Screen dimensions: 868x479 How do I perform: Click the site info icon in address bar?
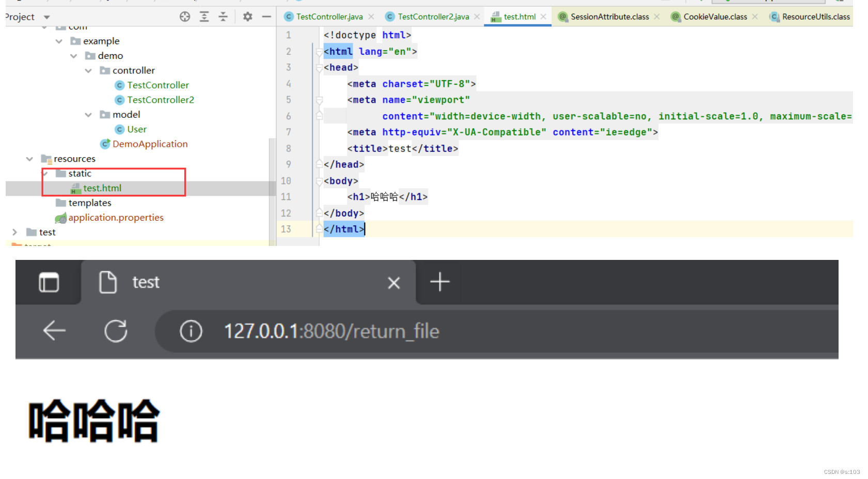tap(191, 331)
